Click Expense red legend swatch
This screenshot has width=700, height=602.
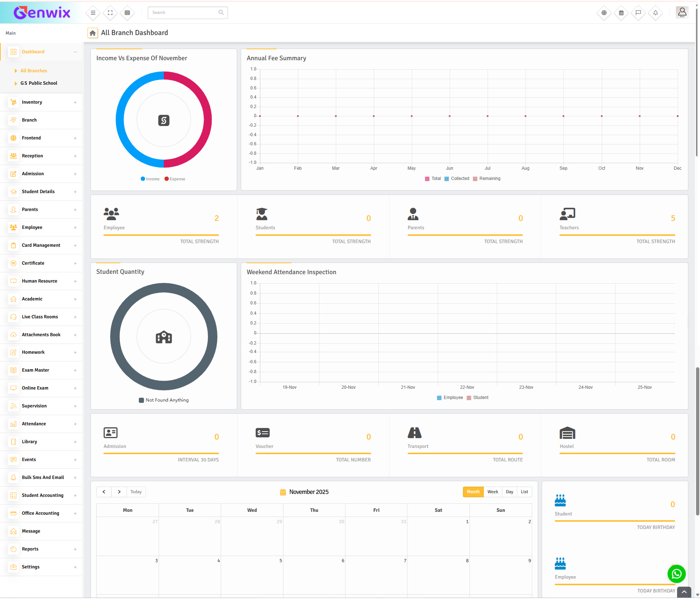point(167,179)
